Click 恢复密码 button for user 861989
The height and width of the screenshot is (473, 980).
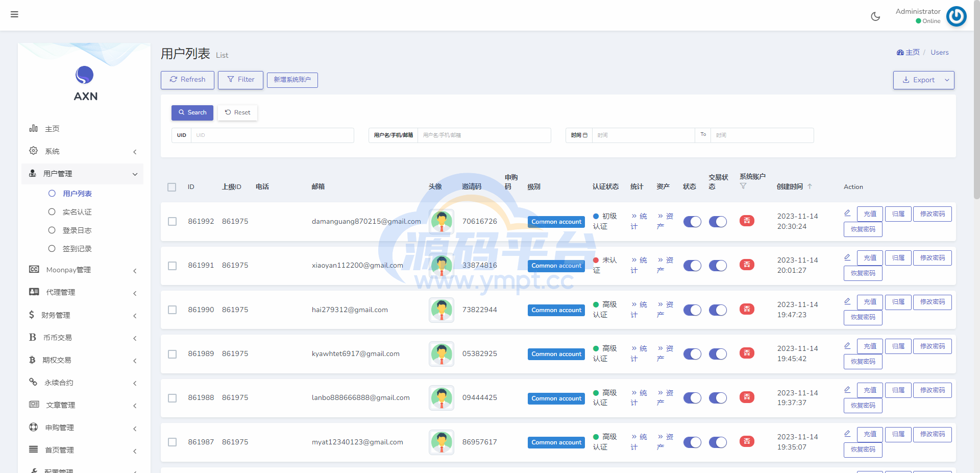click(x=863, y=362)
